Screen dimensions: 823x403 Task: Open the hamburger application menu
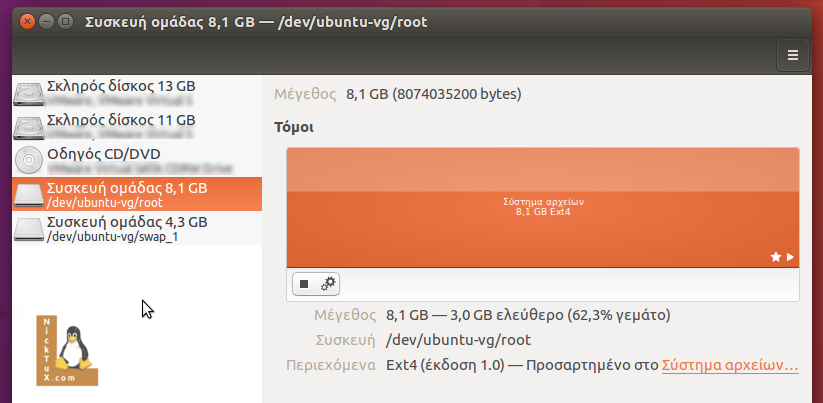pos(793,55)
